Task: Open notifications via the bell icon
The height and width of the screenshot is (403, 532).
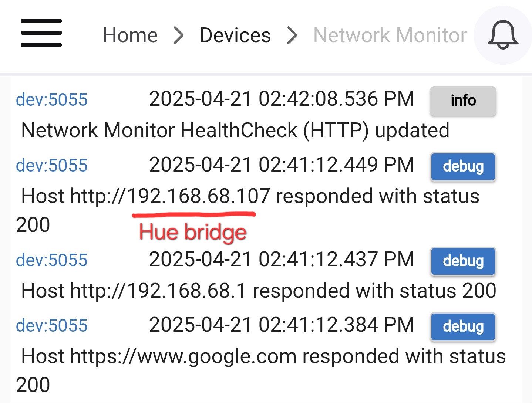Action: click(503, 35)
